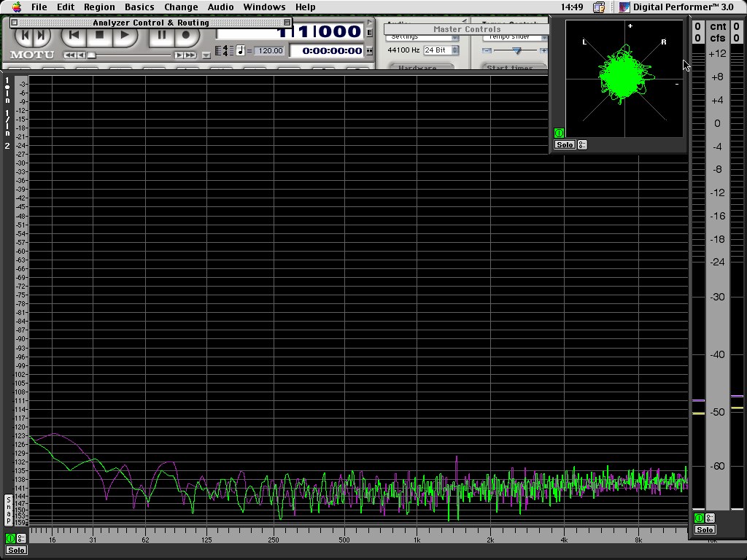Image resolution: width=747 pixels, height=560 pixels.
Task: Toggle the Snap button on analyzer
Action: coord(8,510)
